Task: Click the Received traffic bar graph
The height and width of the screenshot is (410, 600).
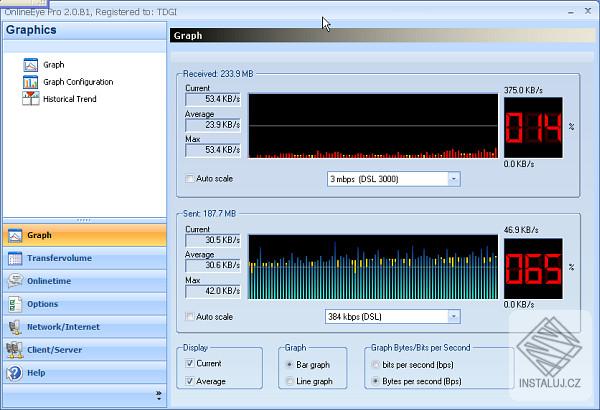Action: (x=372, y=127)
